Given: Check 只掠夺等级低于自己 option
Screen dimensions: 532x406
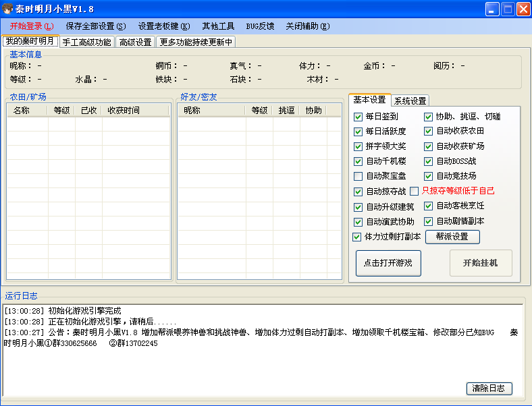Looking at the screenshot, I should point(415,191).
